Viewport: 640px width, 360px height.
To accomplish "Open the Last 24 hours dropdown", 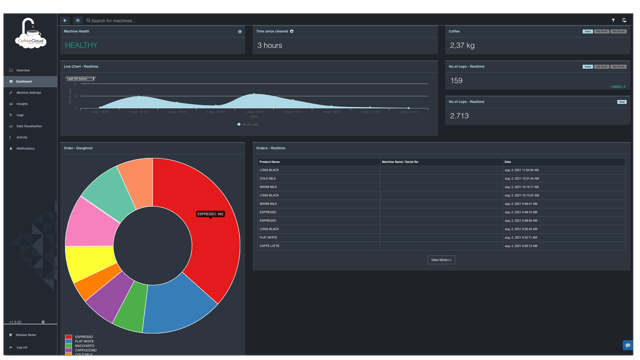I will pyautogui.click(x=81, y=79).
